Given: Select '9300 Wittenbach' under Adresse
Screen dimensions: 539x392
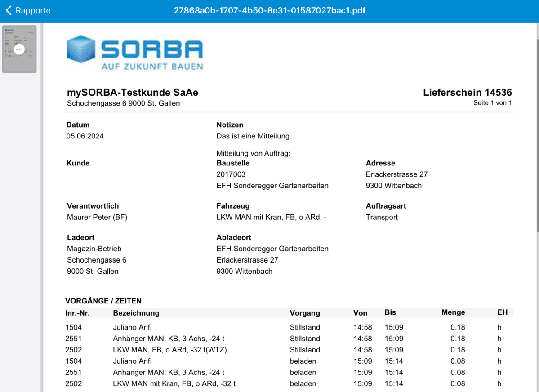Looking at the screenshot, I should tap(394, 186).
